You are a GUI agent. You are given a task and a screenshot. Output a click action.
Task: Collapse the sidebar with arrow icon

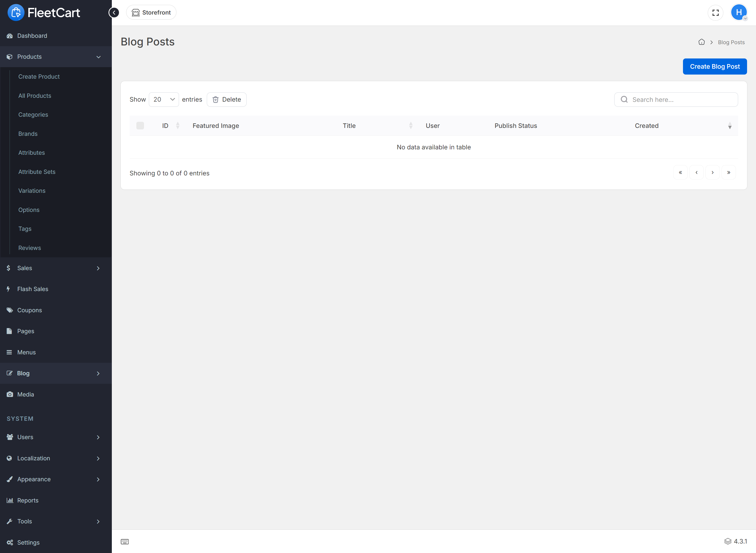pyautogui.click(x=114, y=13)
